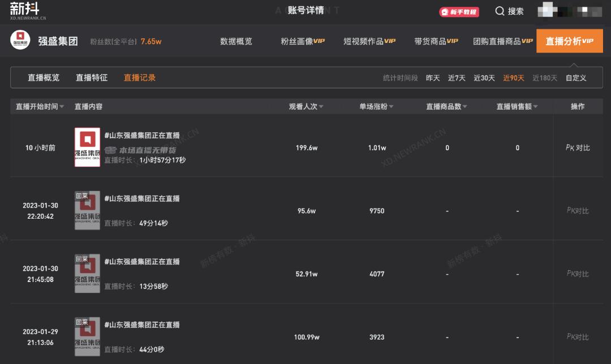
Task: Open 自定义 custom date range
Action: click(x=575, y=78)
